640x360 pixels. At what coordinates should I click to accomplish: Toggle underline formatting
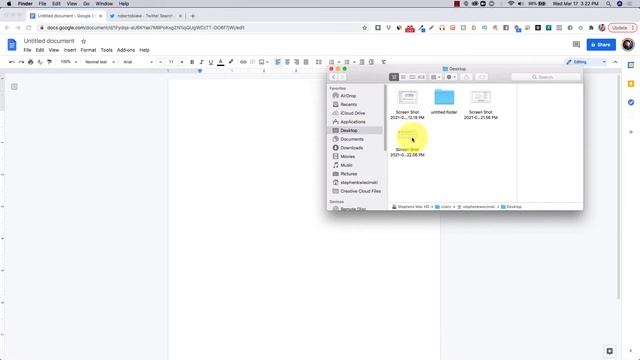211,62
